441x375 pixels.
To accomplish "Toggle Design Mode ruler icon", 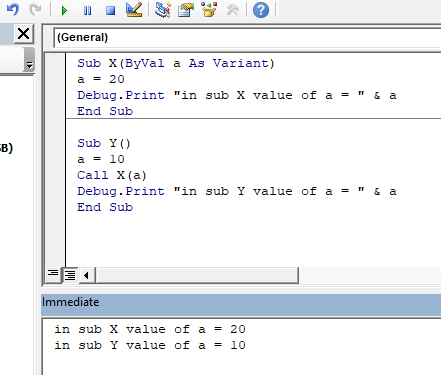I will click(x=134, y=10).
